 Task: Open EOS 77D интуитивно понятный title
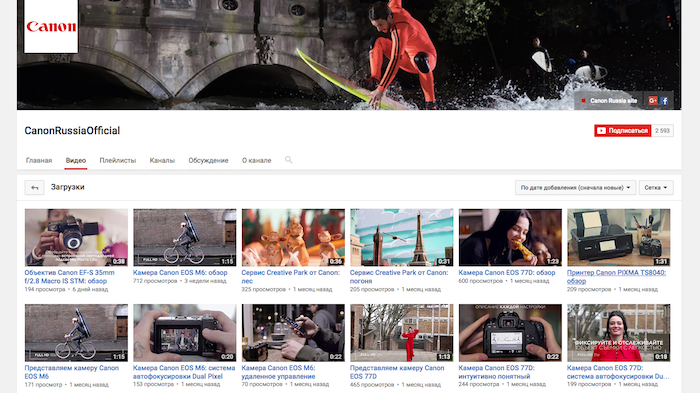[496, 372]
